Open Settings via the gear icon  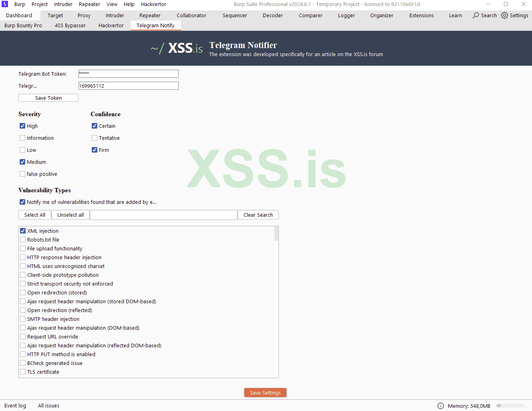(504, 15)
